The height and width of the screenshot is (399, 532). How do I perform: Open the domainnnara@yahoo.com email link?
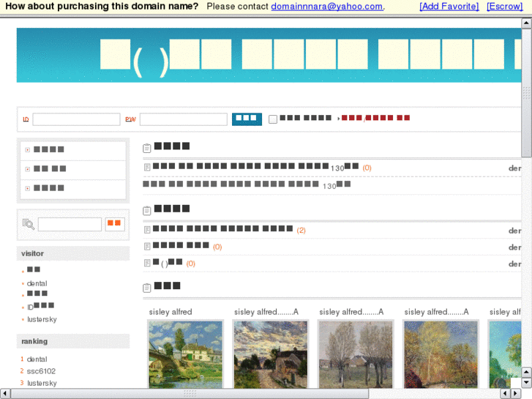point(327,7)
